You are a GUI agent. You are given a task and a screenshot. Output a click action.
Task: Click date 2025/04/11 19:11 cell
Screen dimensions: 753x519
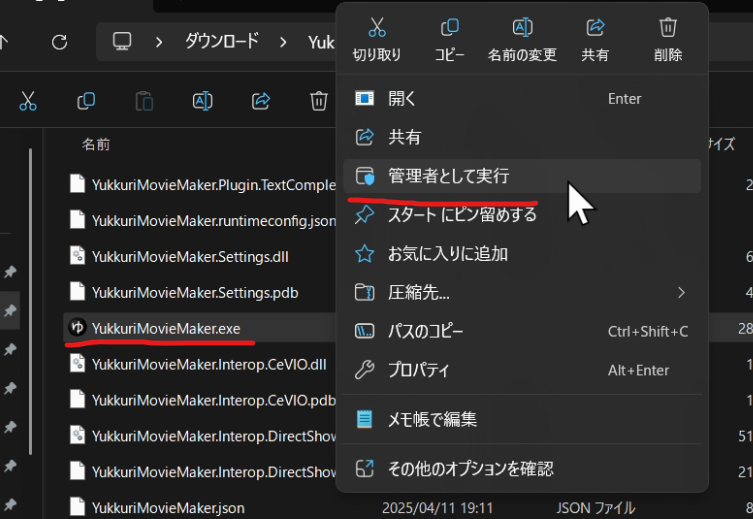click(437, 508)
